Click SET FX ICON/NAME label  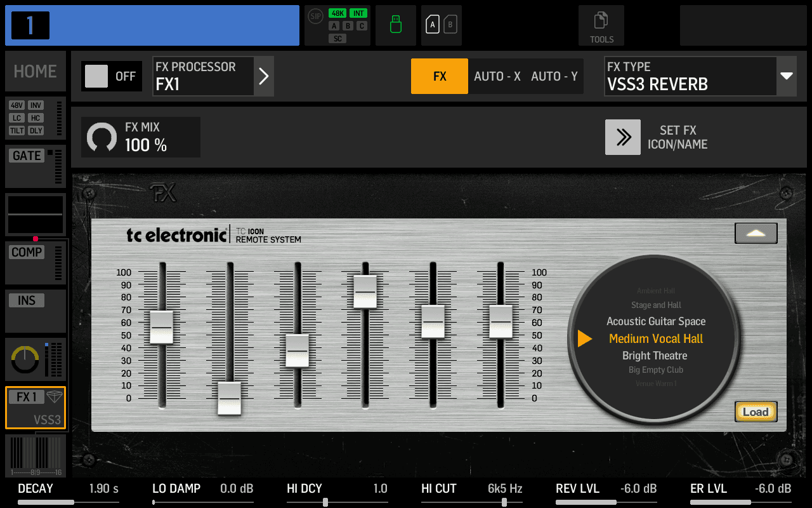[678, 137]
